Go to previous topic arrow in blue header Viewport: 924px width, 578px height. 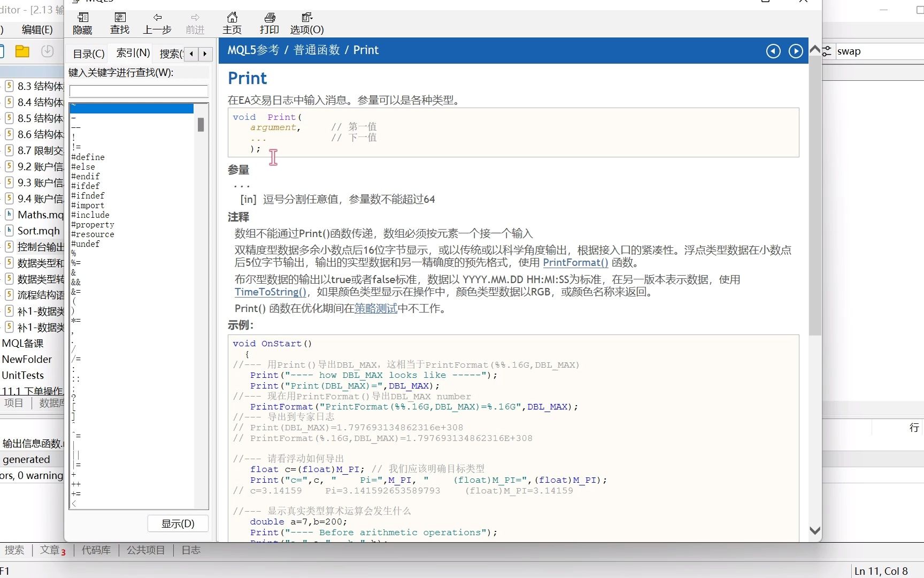pyautogui.click(x=773, y=51)
